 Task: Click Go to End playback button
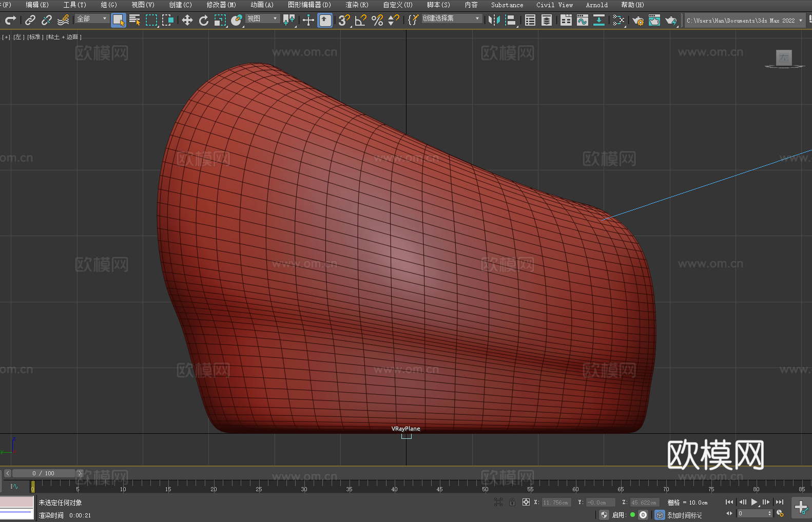pyautogui.click(x=780, y=502)
